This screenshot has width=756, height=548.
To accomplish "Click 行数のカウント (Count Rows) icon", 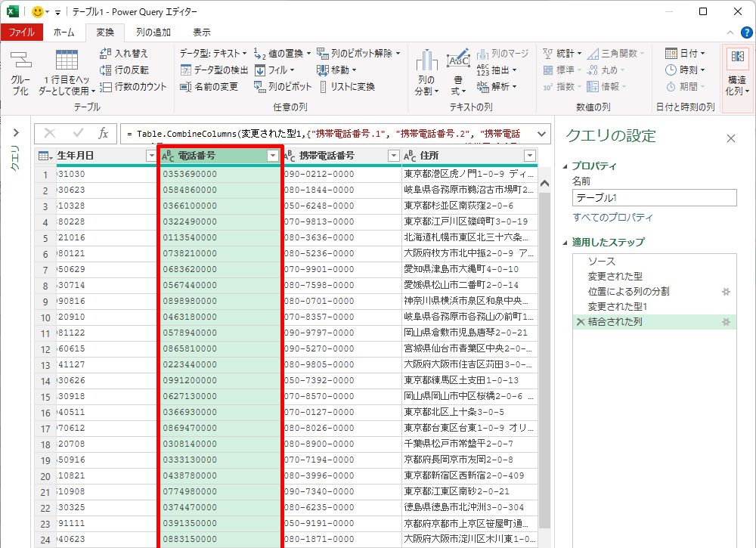I will 105,87.
